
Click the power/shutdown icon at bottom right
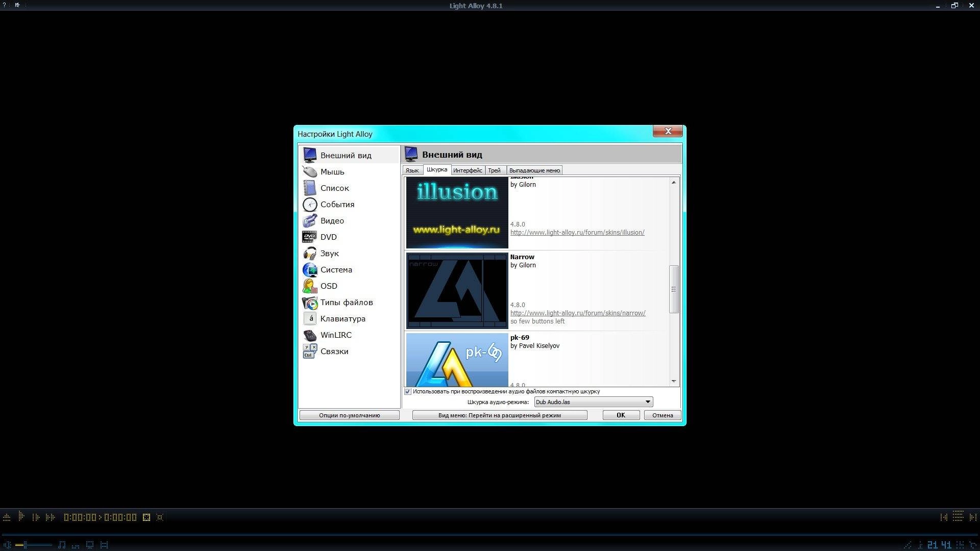click(x=972, y=545)
